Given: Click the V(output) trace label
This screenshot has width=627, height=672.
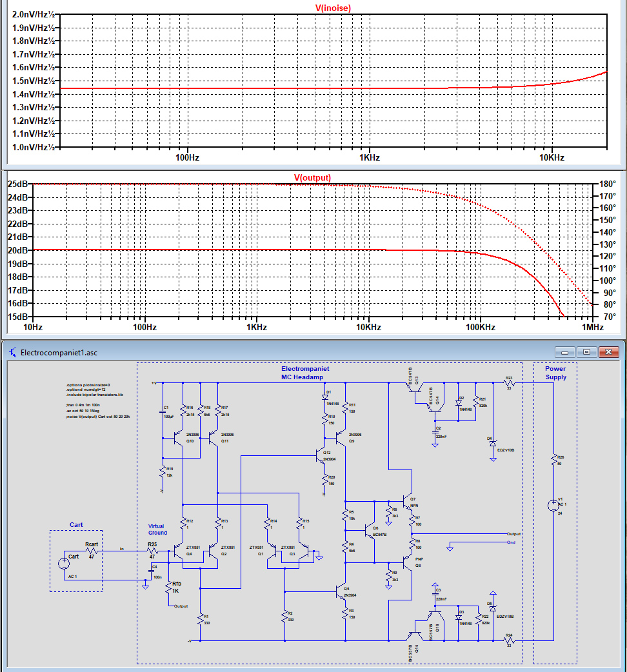Looking at the screenshot, I should coord(312,177).
